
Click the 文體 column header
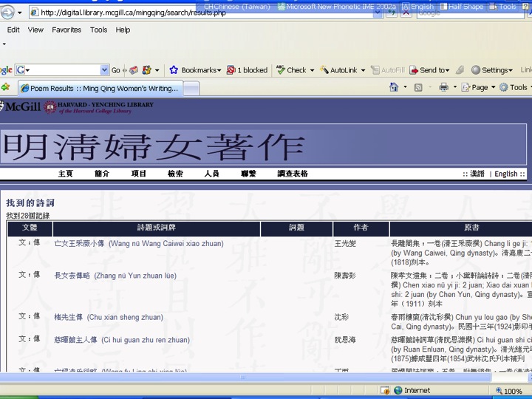click(30, 228)
